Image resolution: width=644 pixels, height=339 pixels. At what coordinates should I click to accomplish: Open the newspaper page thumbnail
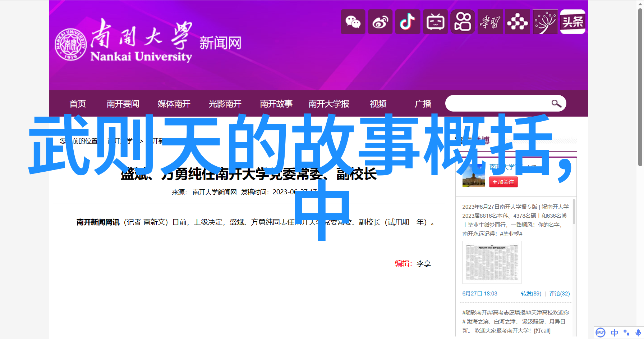492,262
